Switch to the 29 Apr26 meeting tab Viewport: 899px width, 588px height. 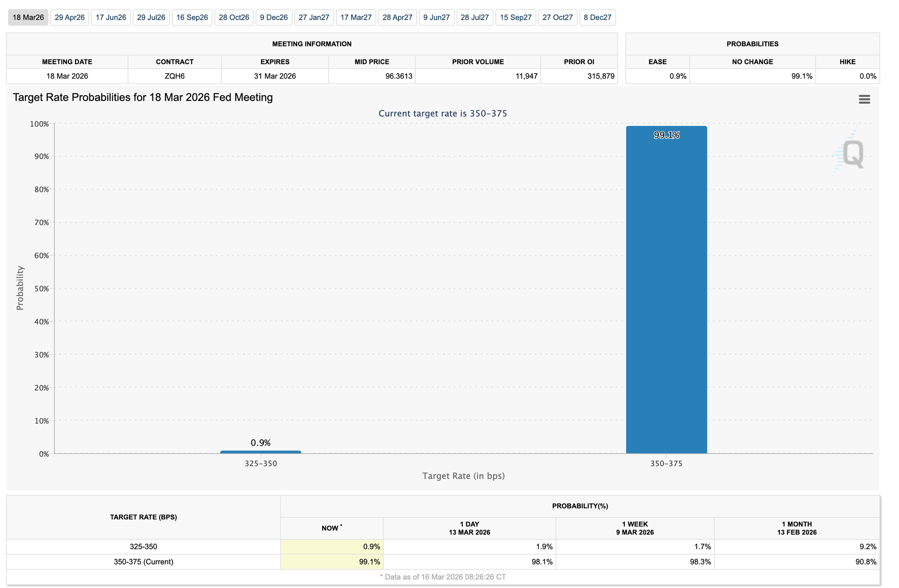coord(70,18)
